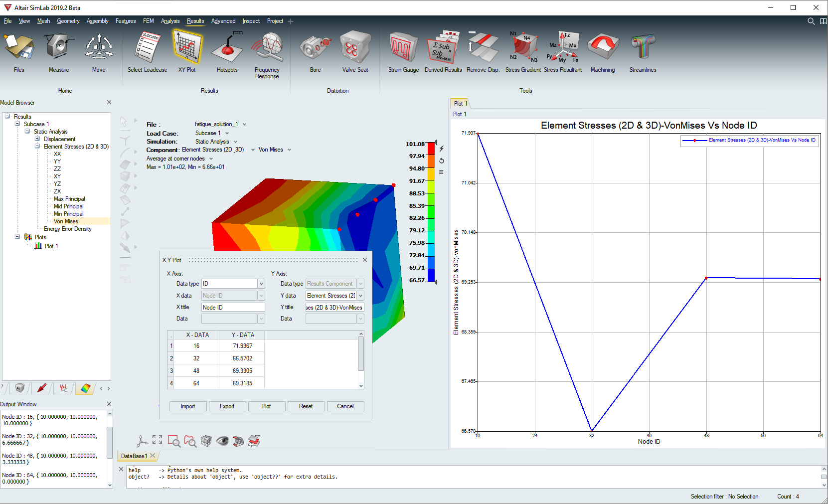Toggle visibility with the eye icon

(x=222, y=441)
